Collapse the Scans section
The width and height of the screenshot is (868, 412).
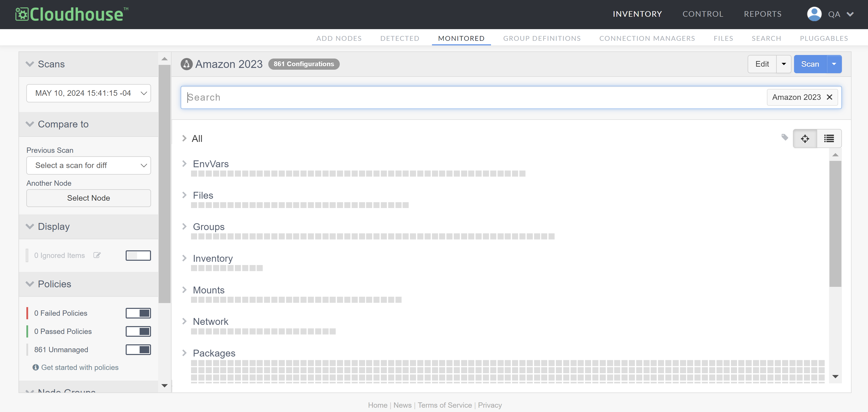pyautogui.click(x=30, y=64)
